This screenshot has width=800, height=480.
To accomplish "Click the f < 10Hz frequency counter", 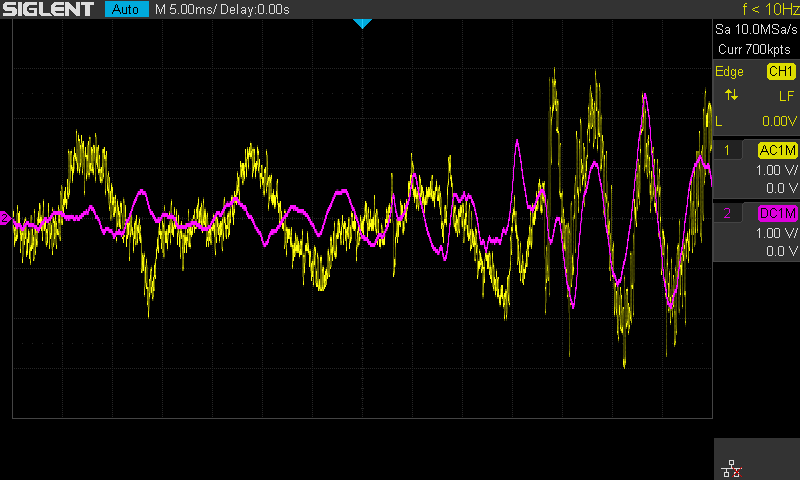I will click(x=770, y=9).
